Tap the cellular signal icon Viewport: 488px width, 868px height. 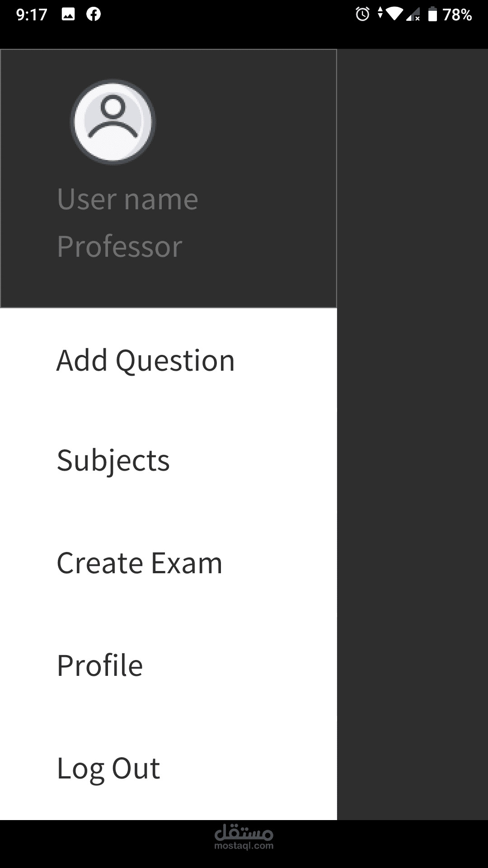click(413, 15)
